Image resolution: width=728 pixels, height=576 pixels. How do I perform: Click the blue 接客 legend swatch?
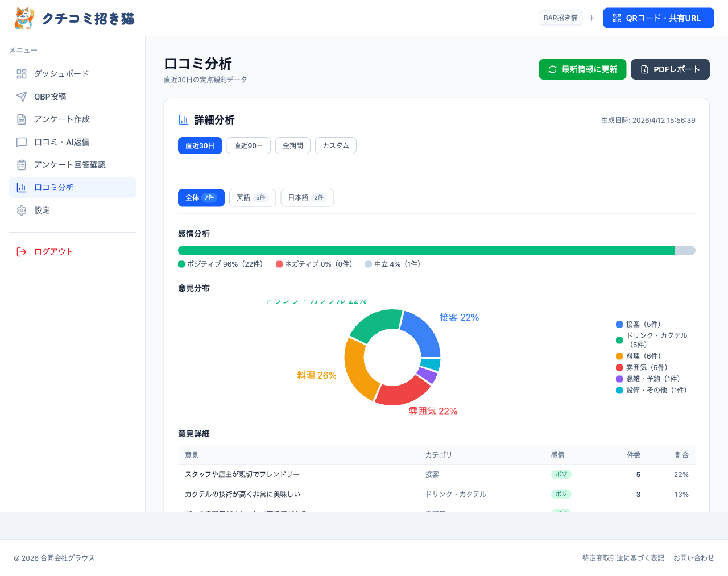[x=619, y=325]
